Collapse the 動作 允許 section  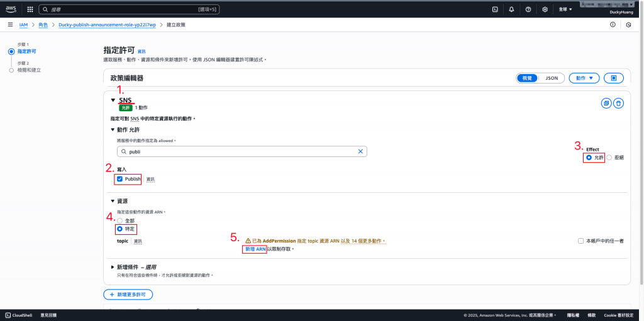113,129
